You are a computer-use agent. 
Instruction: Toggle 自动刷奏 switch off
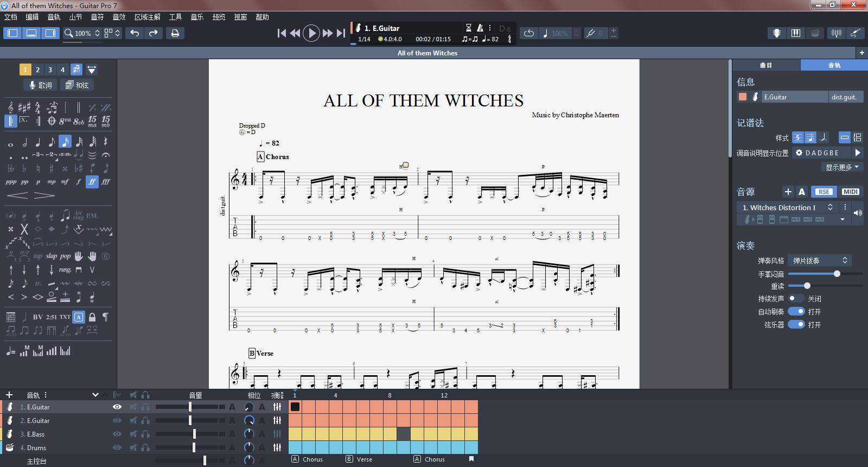coord(796,311)
